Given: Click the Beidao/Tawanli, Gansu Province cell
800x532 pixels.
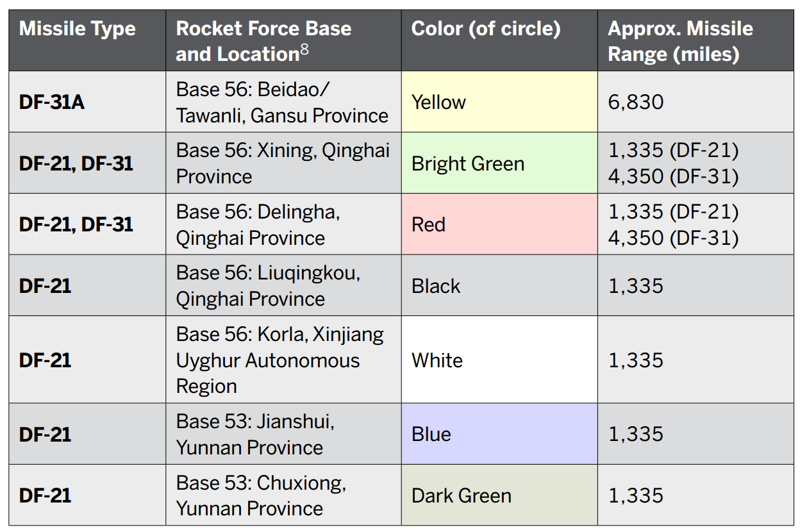Looking at the screenshot, I should click(282, 102).
